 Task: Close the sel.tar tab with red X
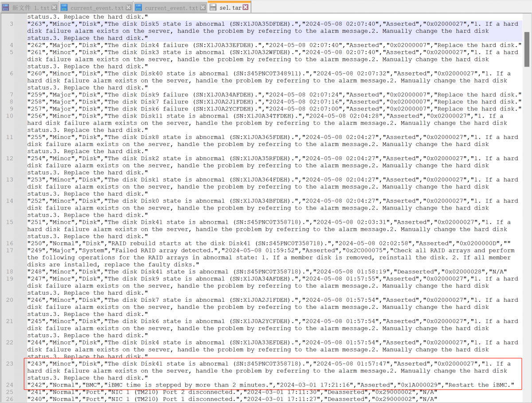(246, 8)
